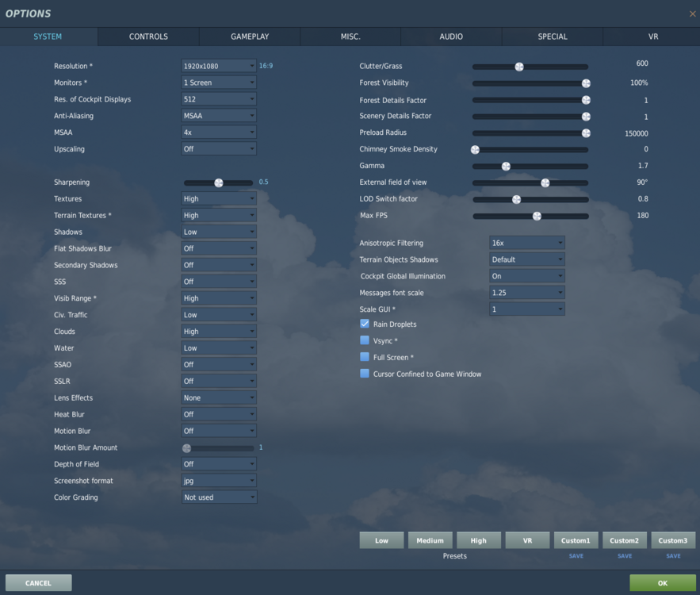
Task: Open the SSAO dropdown
Action: click(x=219, y=364)
